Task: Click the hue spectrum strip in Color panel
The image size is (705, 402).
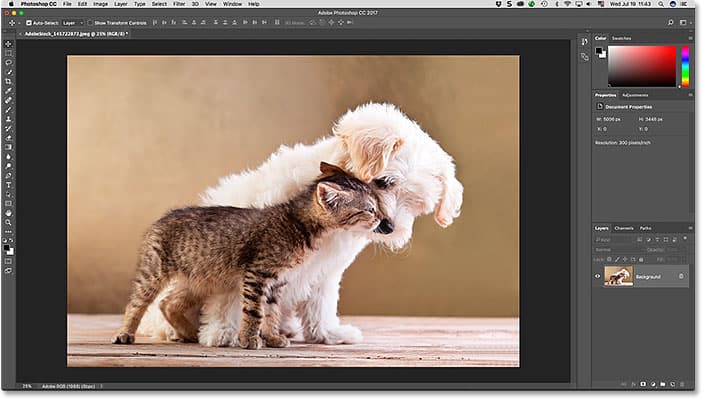Action: coord(685,65)
